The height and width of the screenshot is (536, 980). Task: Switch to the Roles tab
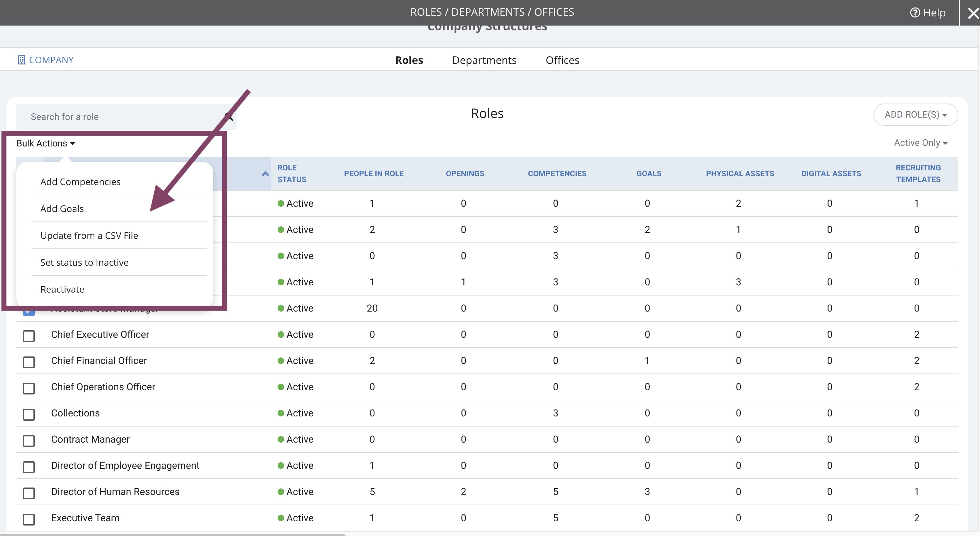point(409,60)
